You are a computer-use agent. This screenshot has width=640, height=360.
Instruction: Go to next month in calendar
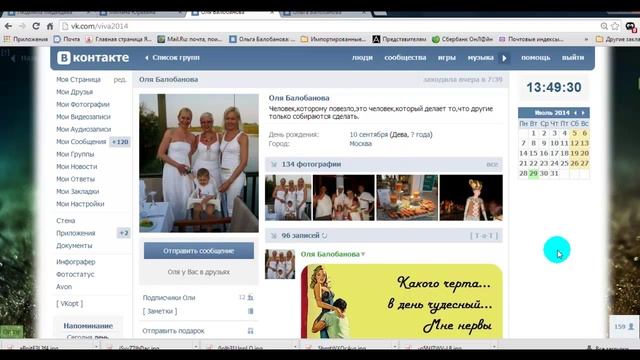(x=583, y=113)
